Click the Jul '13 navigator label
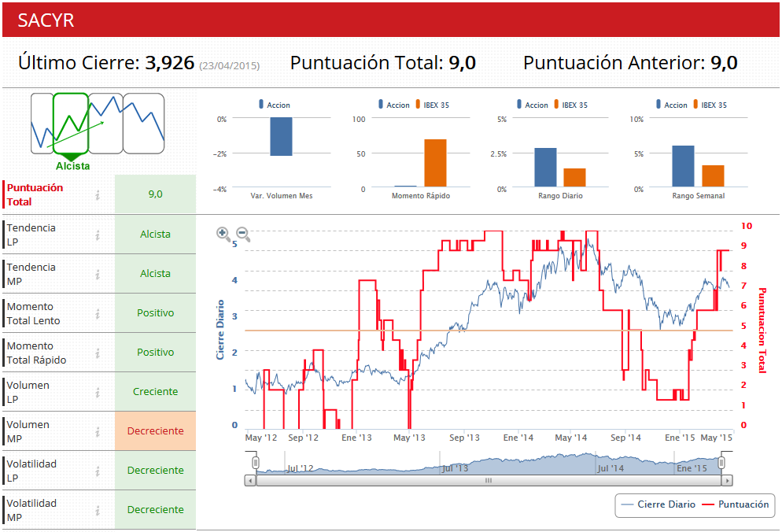The image size is (782, 532). tap(456, 468)
